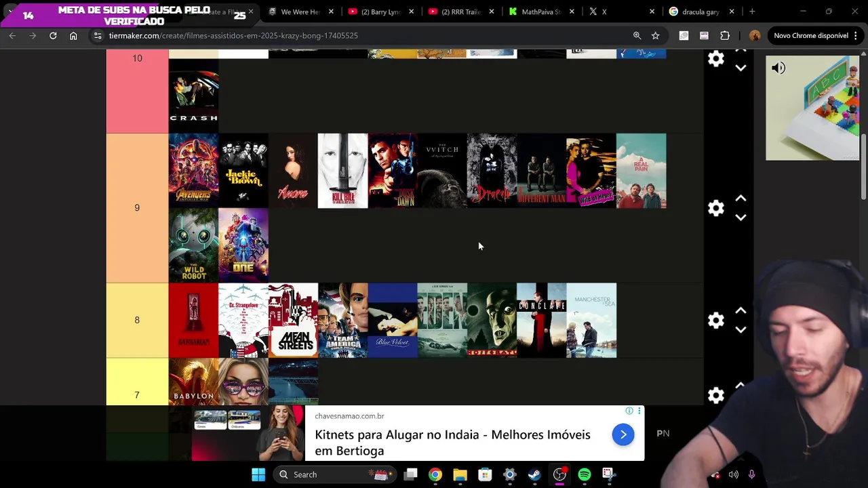Click the taskbar Search box
Screen dimensions: 868x488
tap(334, 474)
